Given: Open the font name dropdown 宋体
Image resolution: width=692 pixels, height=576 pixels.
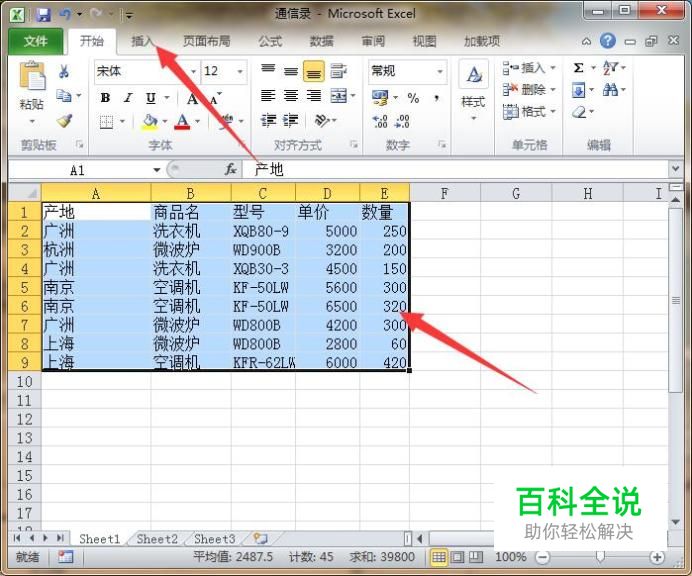Looking at the screenshot, I should click(x=193, y=72).
